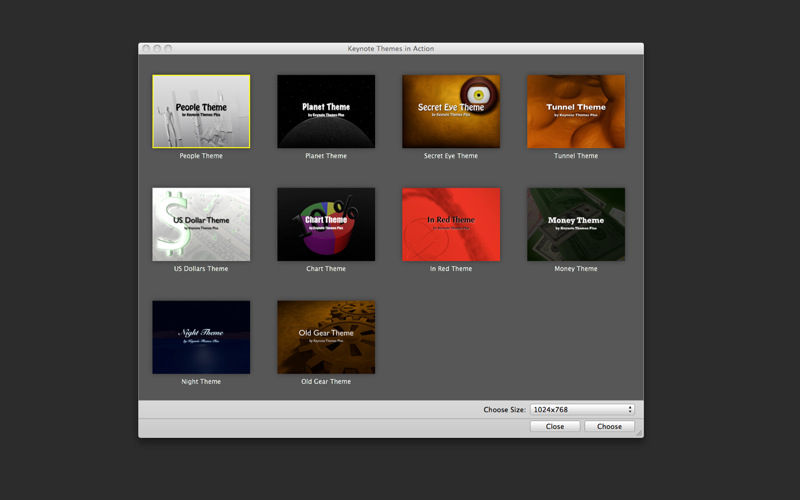
Task: Select the People Theme thumbnail
Action: tap(201, 111)
